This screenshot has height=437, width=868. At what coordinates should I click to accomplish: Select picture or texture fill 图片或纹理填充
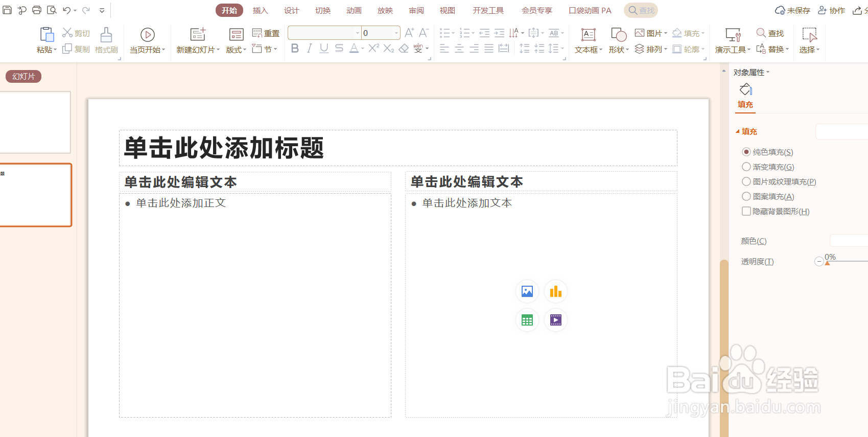779,181
